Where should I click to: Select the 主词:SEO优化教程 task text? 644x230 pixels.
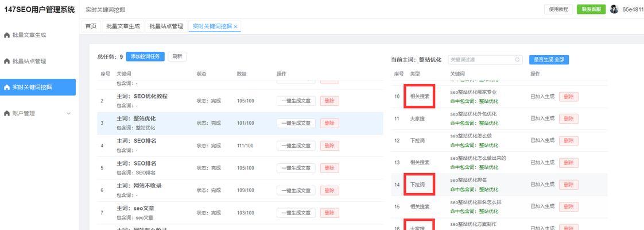click(142, 96)
